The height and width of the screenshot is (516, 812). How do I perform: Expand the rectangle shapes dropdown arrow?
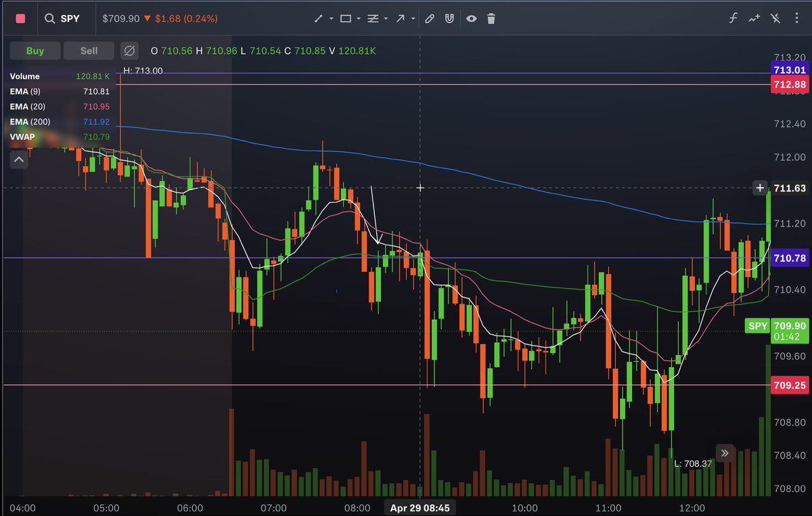click(359, 19)
